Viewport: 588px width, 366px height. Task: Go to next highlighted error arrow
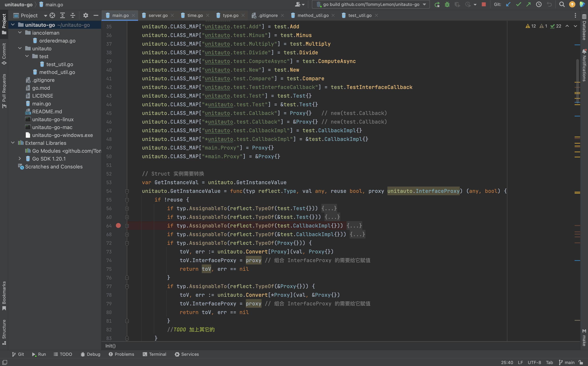pos(575,26)
